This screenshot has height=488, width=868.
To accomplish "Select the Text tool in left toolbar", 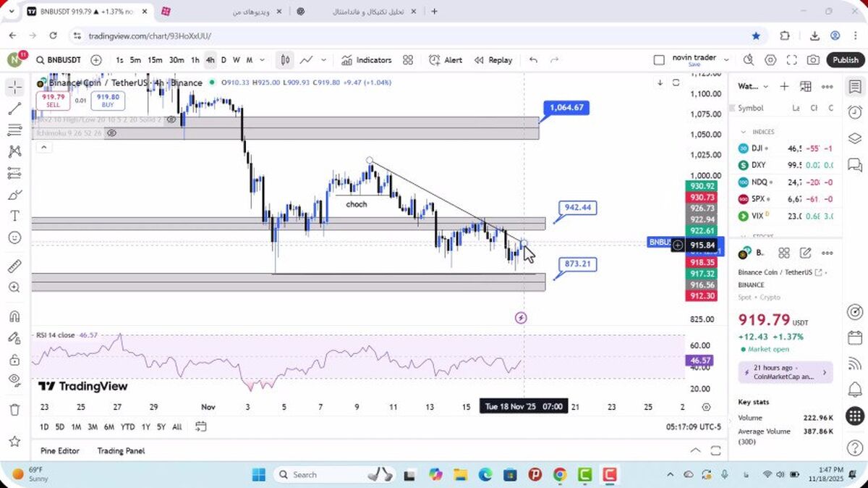I will coord(14,216).
